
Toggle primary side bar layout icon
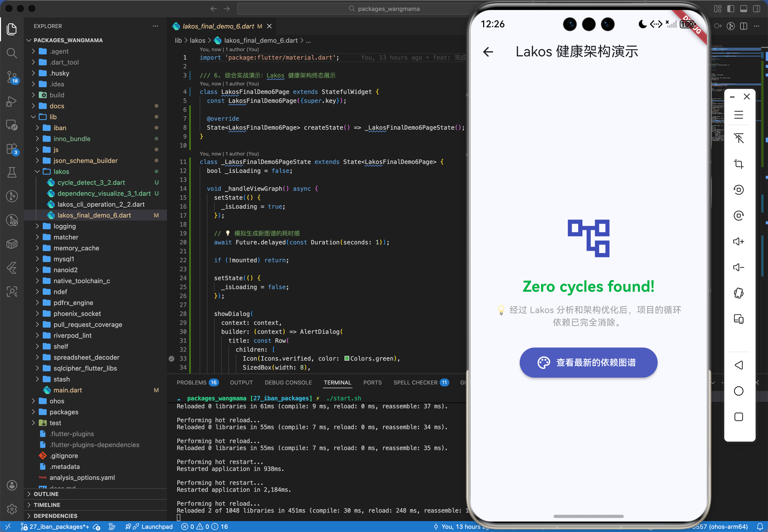pos(731,9)
